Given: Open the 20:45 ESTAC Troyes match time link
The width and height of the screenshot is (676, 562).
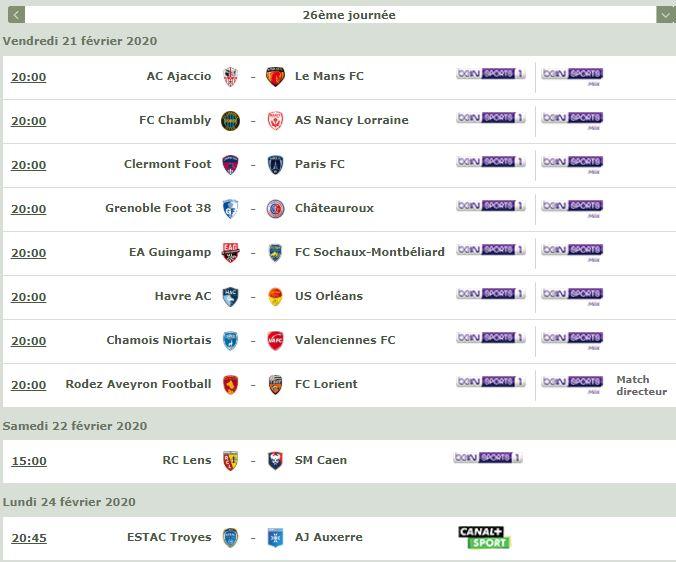Looking at the screenshot, I should [29, 538].
